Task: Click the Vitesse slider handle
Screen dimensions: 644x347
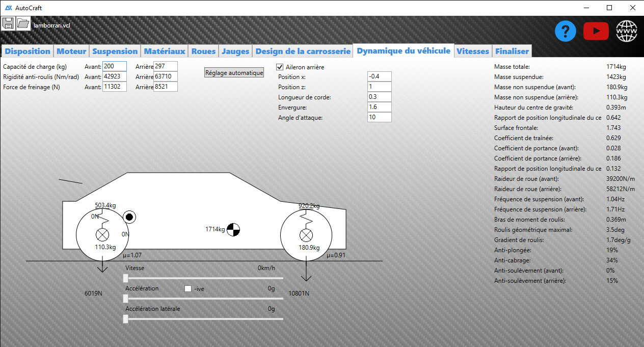Action: pos(126,278)
